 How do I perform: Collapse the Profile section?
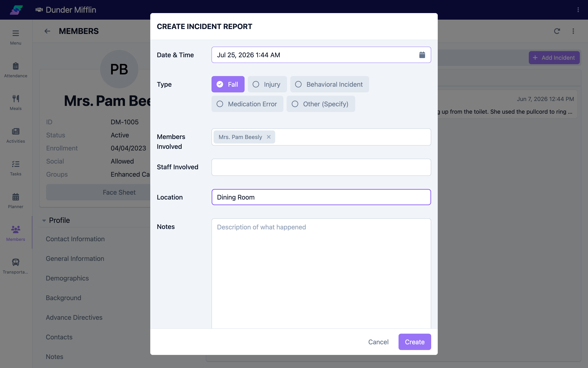pyautogui.click(x=44, y=220)
